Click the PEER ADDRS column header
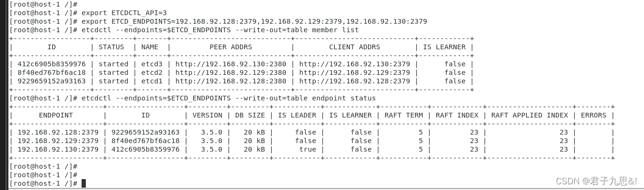This screenshot has width=644, height=190. (230, 47)
